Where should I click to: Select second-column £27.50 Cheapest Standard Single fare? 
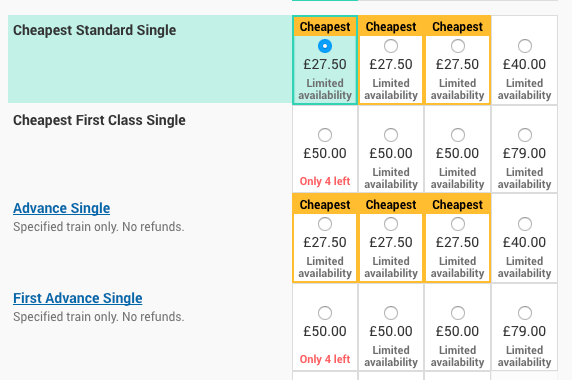pos(391,46)
